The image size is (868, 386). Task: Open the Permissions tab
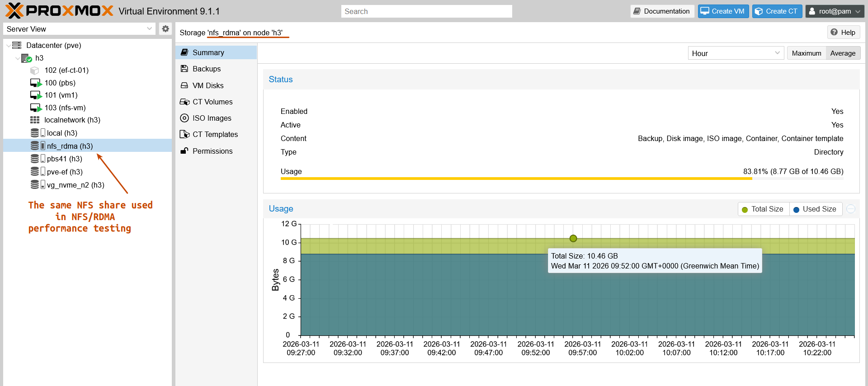pyautogui.click(x=216, y=151)
